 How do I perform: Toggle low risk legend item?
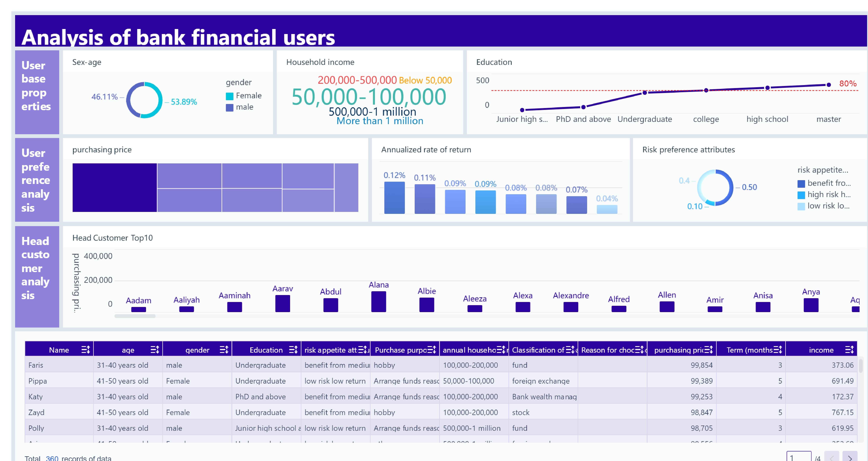823,206
